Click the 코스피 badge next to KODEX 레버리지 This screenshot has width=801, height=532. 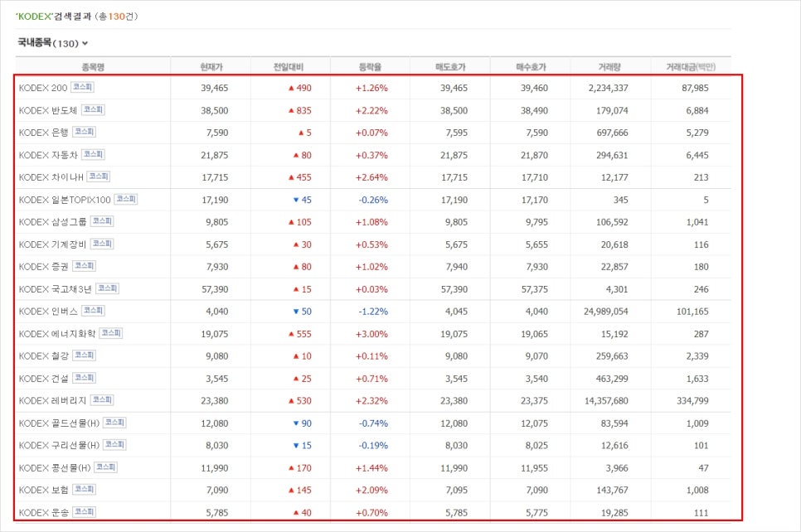(x=102, y=399)
